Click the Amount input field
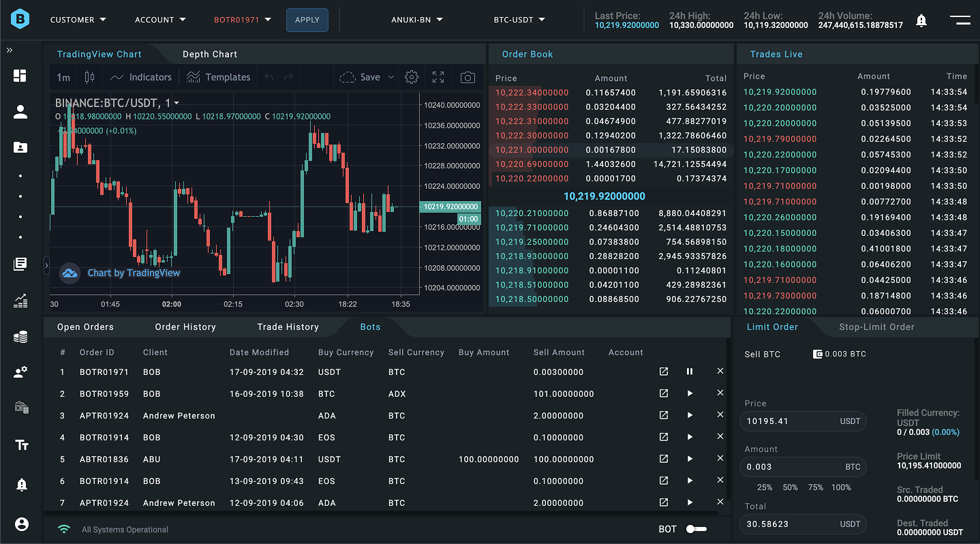Image resolution: width=980 pixels, height=544 pixels. coord(803,467)
